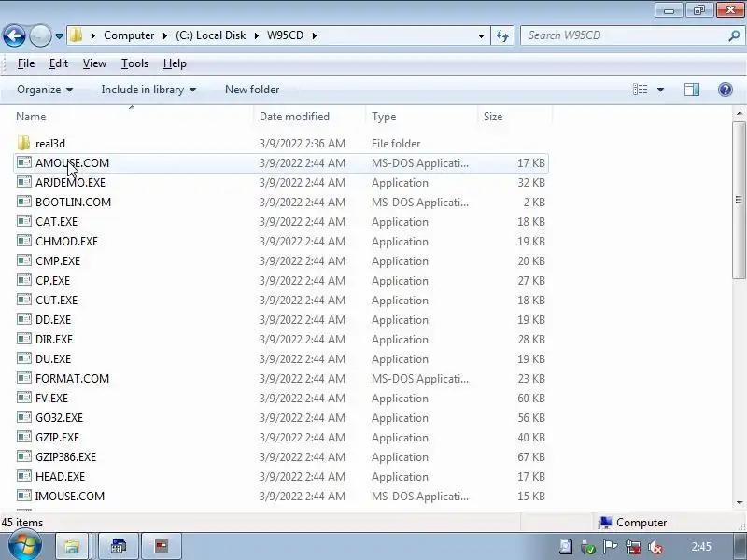The image size is (747, 560).
Task: Select the CMP.EXE file icon
Action: tap(24, 260)
